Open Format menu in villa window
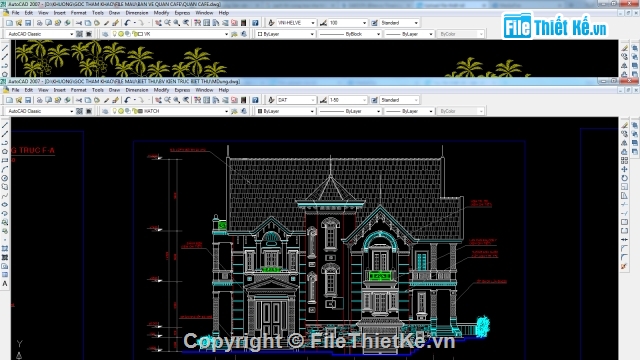 [78, 90]
